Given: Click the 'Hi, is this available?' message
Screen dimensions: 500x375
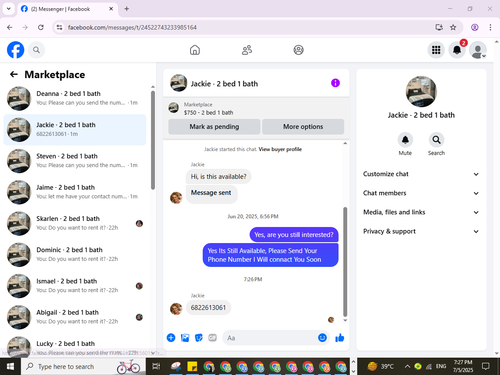Looking at the screenshot, I should tap(218, 176).
